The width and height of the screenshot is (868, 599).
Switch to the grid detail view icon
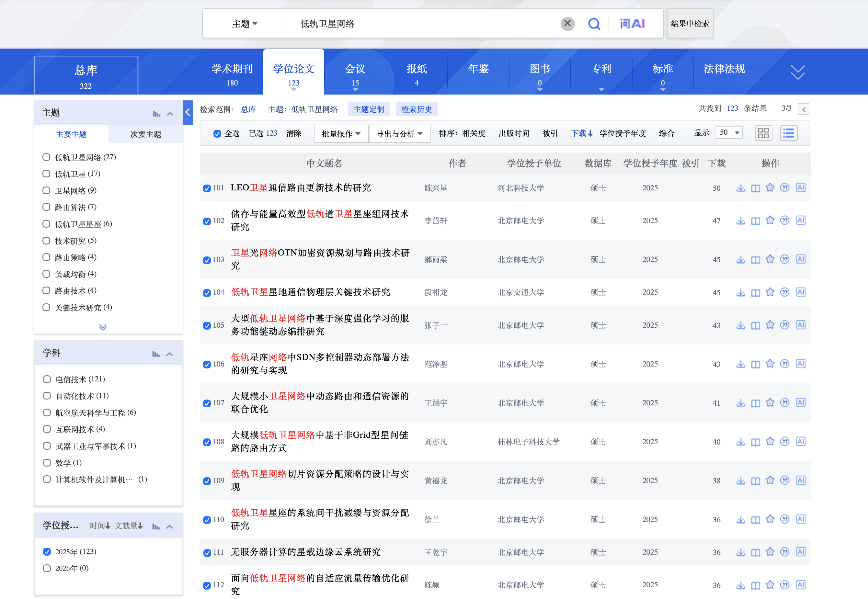[763, 133]
